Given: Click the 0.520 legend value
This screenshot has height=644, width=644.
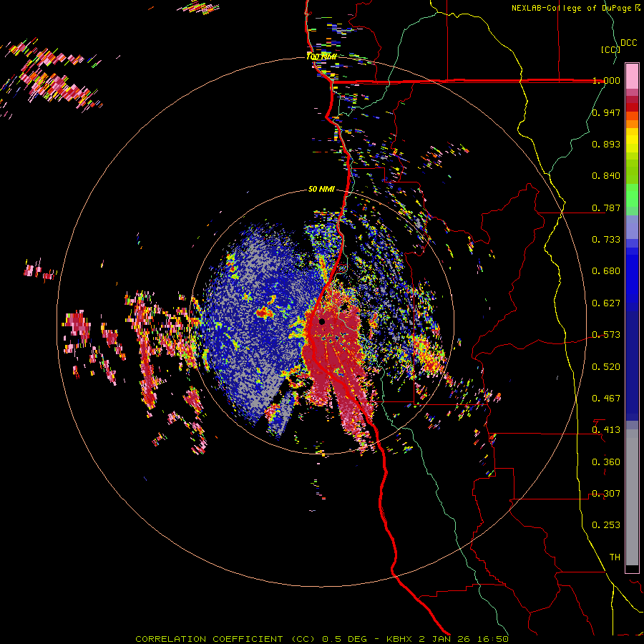Looking at the screenshot, I should click(x=606, y=367).
